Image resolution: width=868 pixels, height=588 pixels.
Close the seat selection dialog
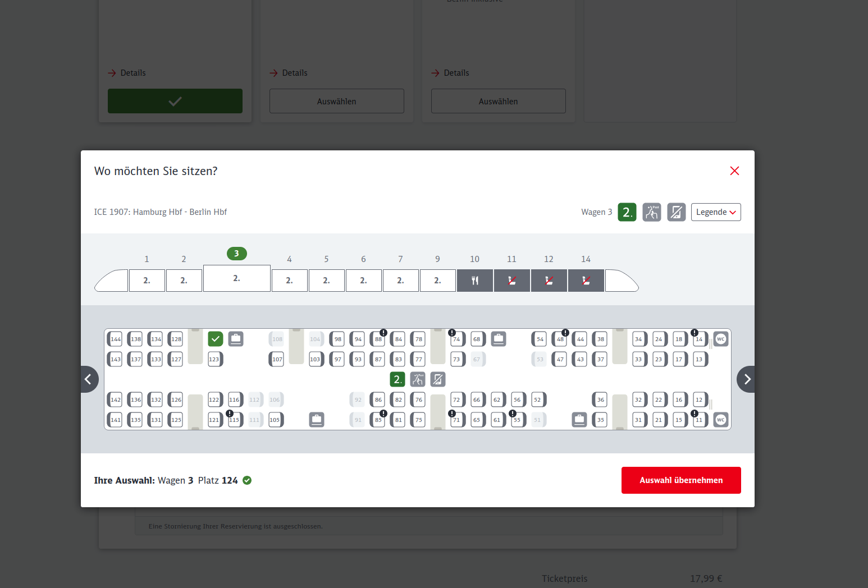tap(734, 171)
